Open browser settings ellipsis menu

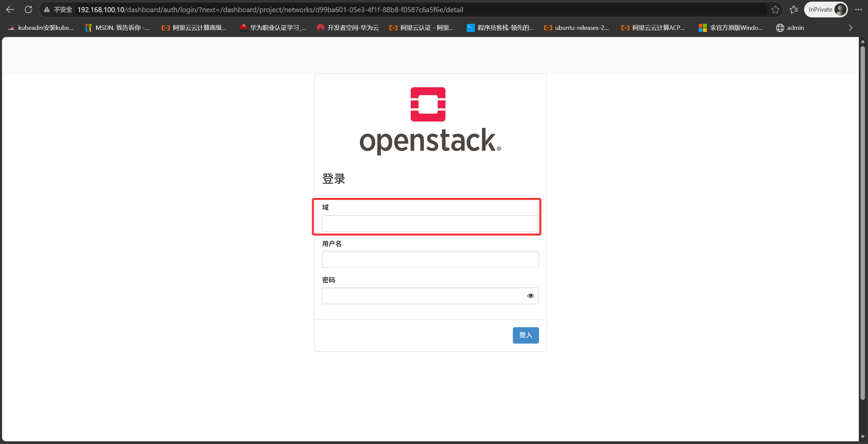click(859, 10)
